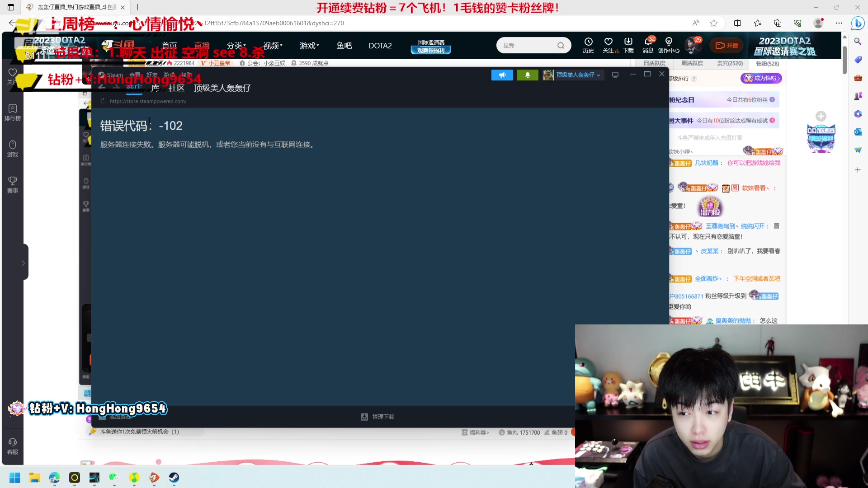Enter Steam Big Picture mode icon
Screen dimensions: 868x488
(615, 75)
